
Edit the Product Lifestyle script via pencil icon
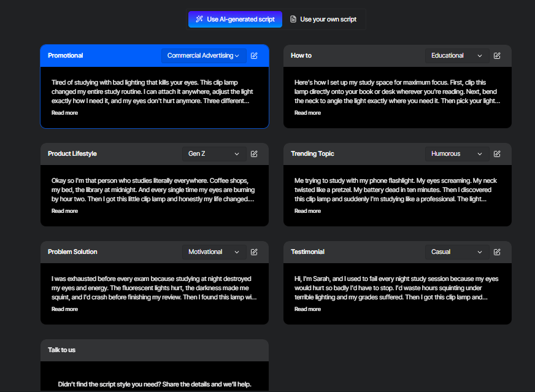[x=254, y=154]
